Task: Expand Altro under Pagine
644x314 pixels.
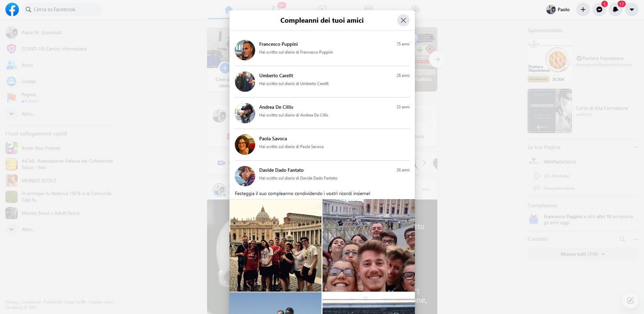Action: [61, 114]
